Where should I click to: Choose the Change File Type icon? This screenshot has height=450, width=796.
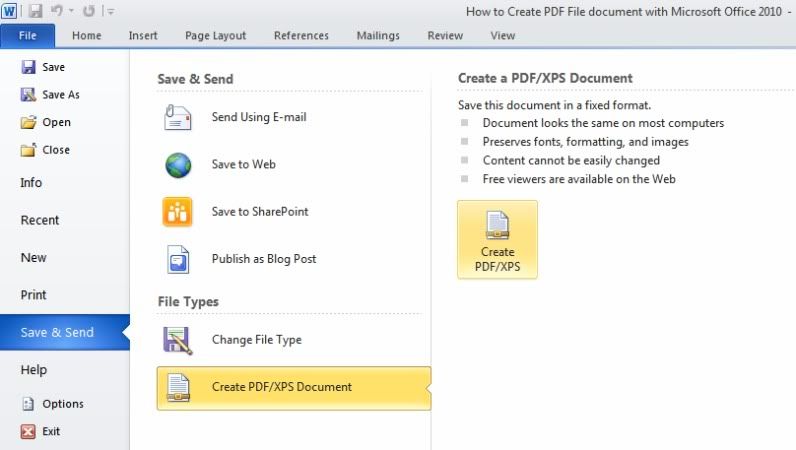[x=178, y=340]
